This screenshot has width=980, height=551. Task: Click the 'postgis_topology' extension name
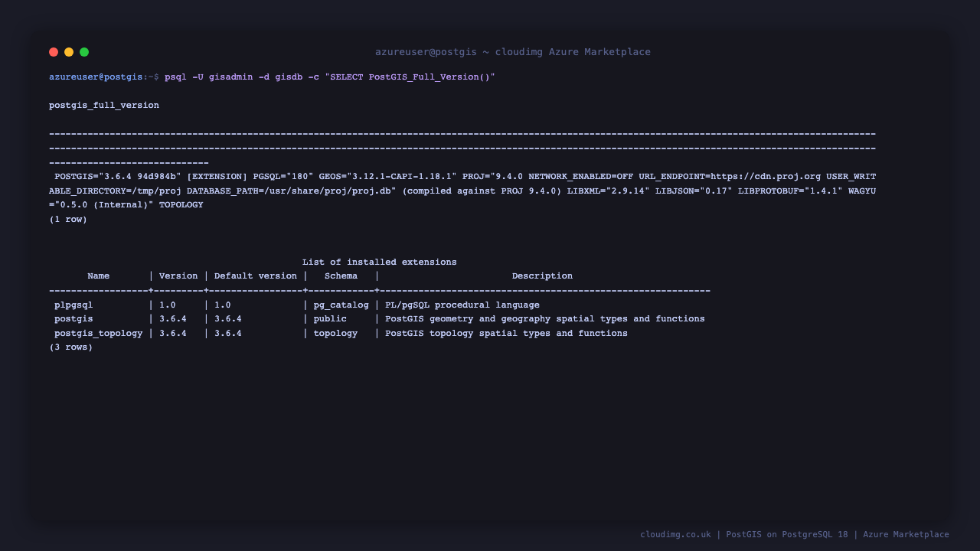tap(99, 334)
